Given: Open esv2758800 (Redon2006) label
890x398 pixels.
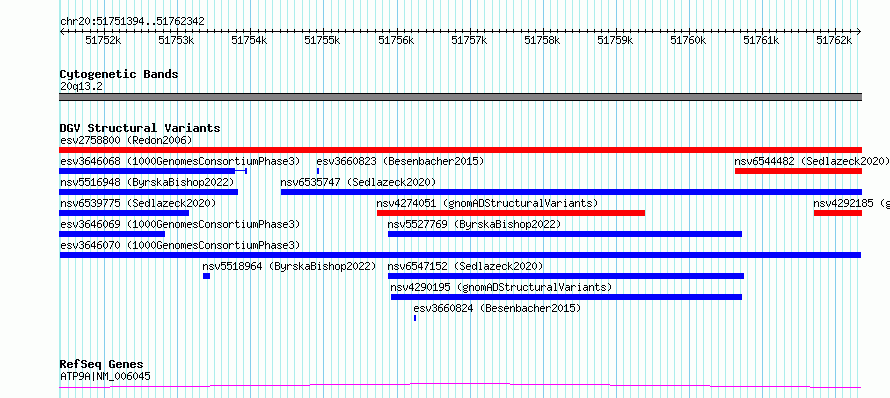Looking at the screenshot, I should pos(126,140).
